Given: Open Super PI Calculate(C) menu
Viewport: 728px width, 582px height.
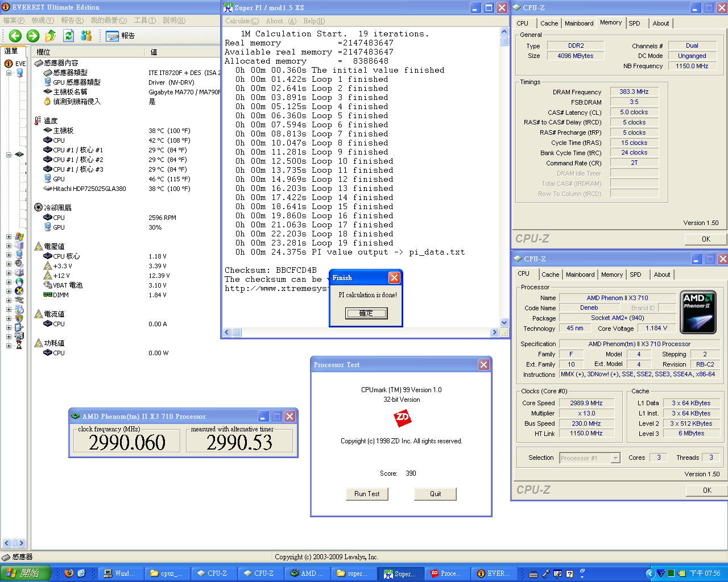Looking at the screenshot, I should [x=242, y=21].
